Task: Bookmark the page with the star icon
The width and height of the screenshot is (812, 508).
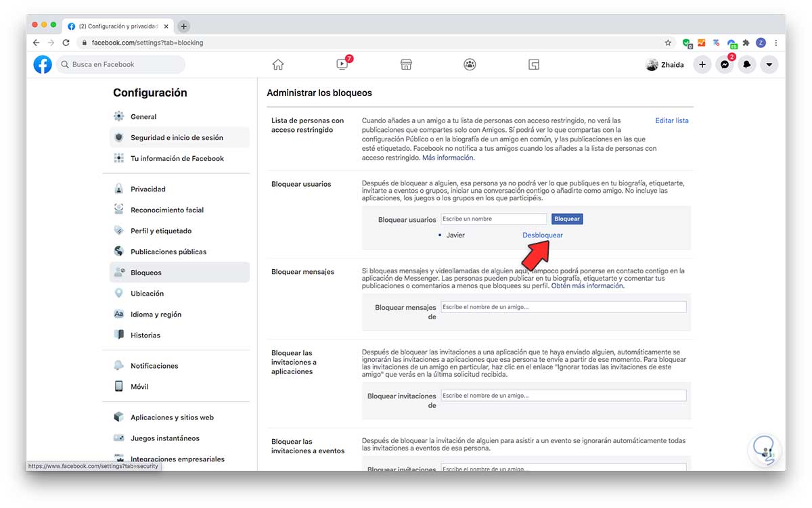Action: tap(668, 42)
